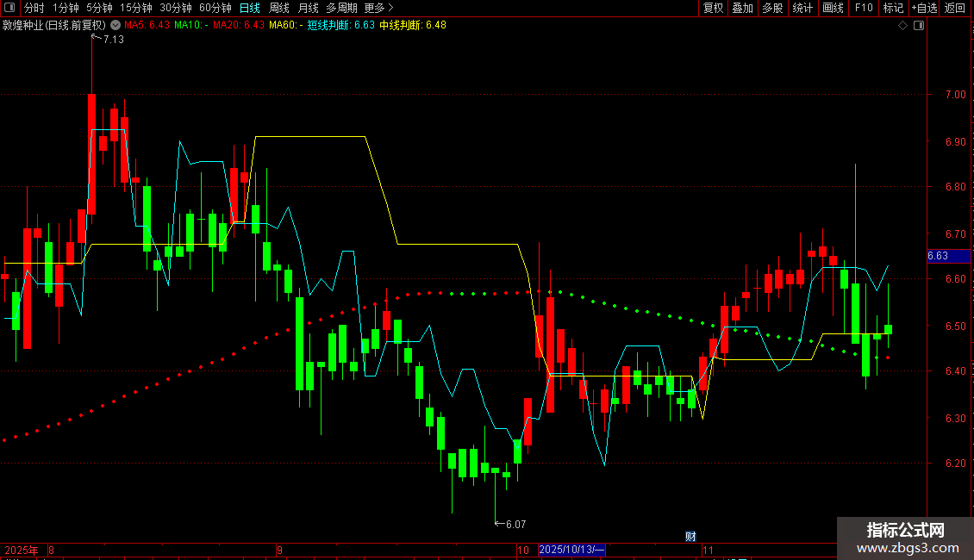Screen dimensions: 974x560
Task: Toggle the left side panel icon
Action: [9, 8]
